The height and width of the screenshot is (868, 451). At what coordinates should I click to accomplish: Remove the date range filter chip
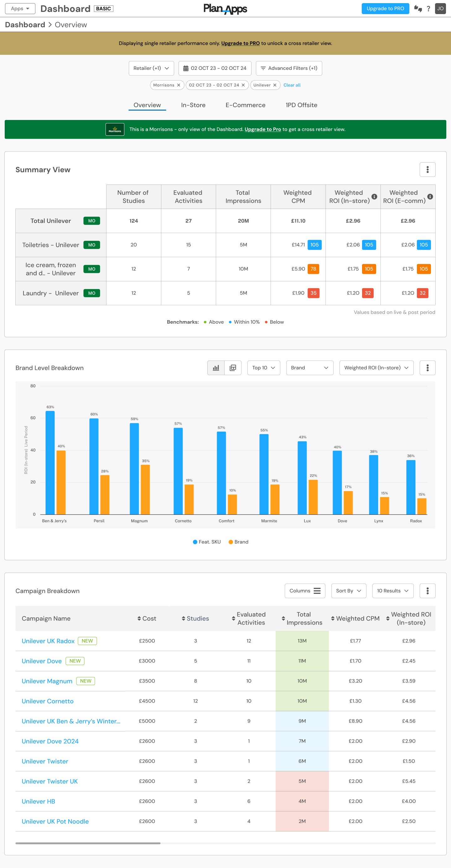pyautogui.click(x=243, y=85)
